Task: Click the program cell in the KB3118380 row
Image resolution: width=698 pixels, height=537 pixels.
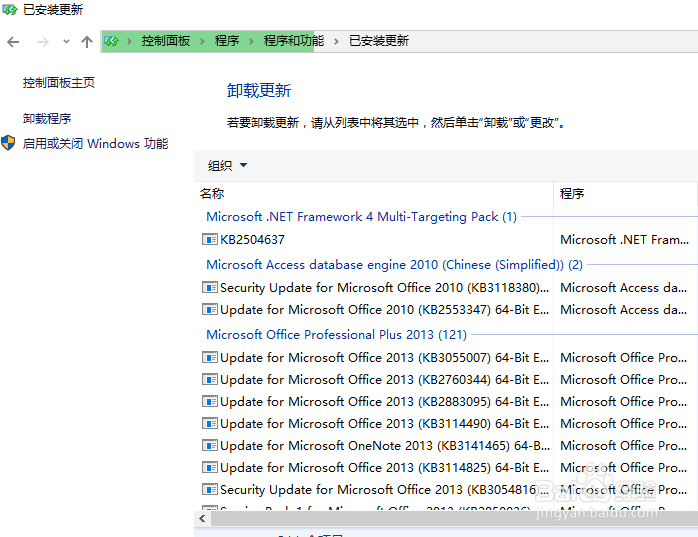Action: point(623,288)
